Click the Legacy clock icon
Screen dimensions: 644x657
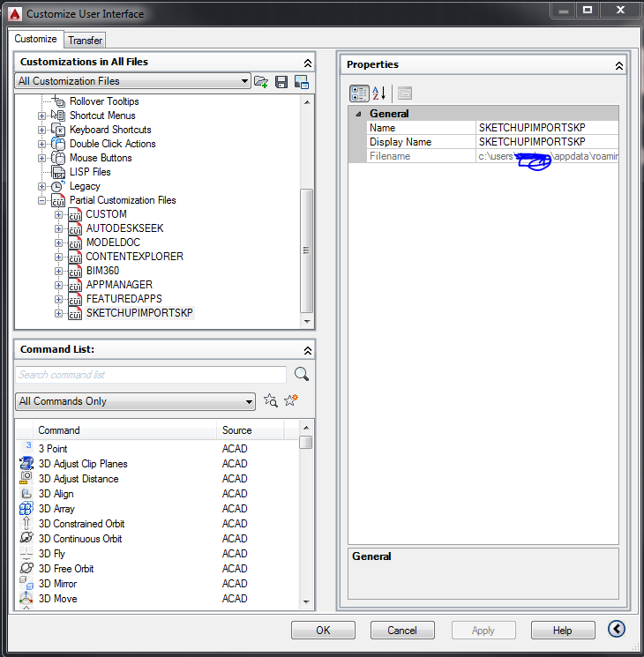point(58,186)
